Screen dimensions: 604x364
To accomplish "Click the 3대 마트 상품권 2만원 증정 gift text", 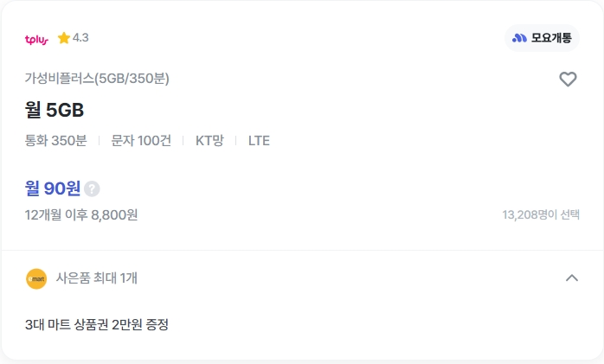I will tap(97, 325).
